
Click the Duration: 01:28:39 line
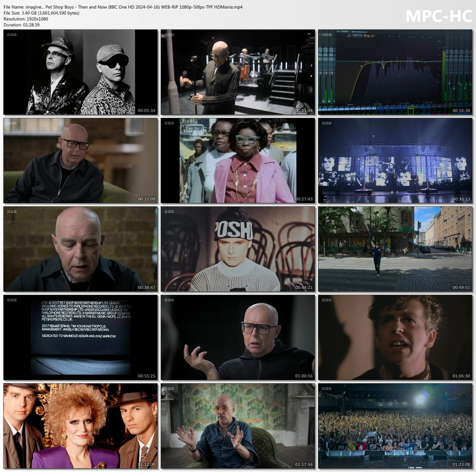21,25
